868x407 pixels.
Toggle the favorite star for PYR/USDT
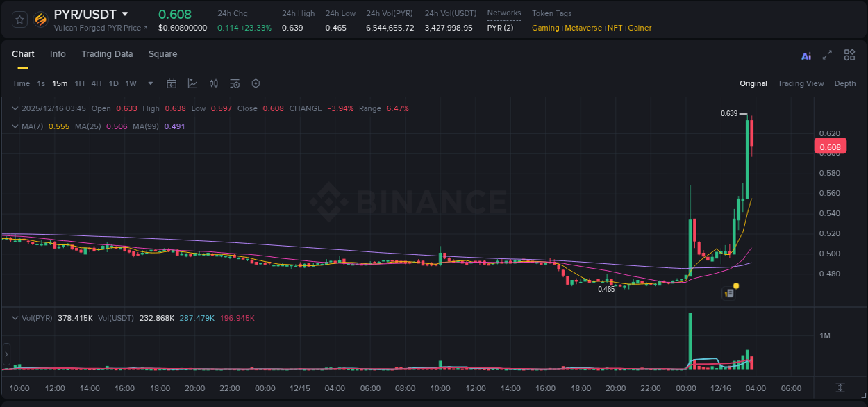click(x=19, y=19)
